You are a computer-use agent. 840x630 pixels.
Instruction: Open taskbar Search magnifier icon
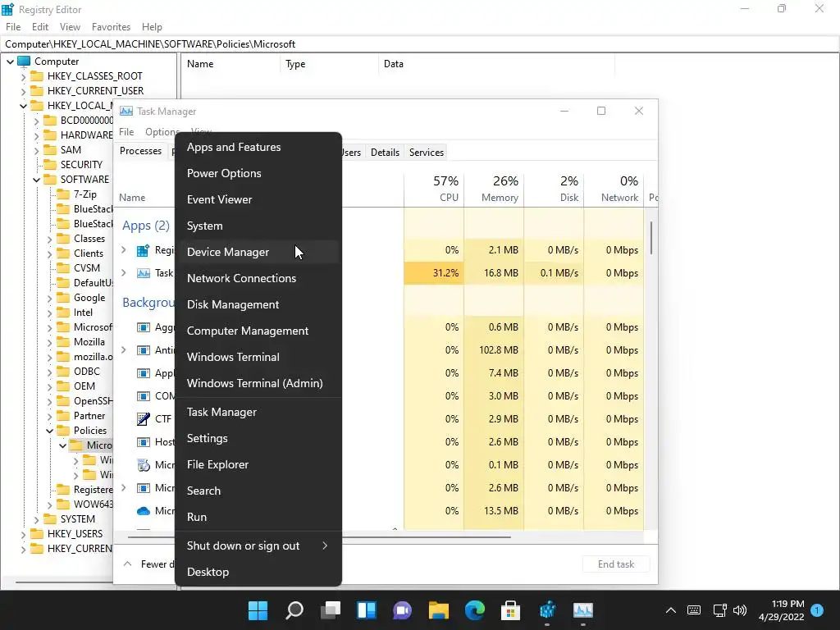click(294, 609)
